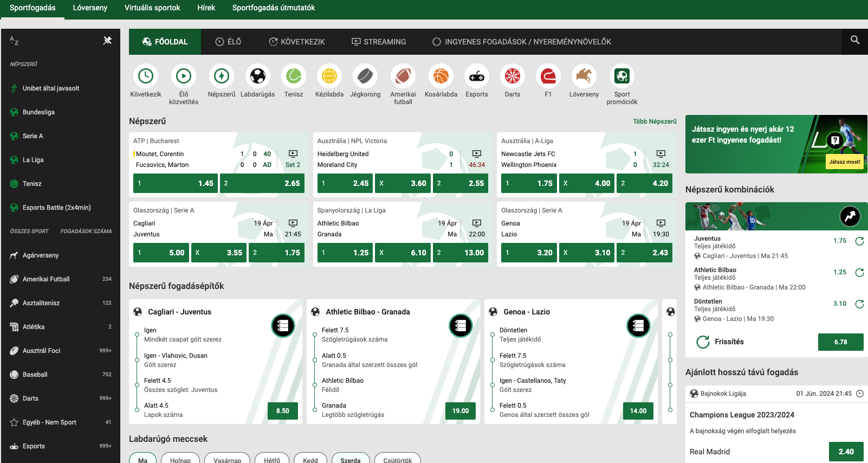Refresh the Döntetlen Genoa - Lazio selection
This screenshot has height=463, width=868.
[859, 304]
